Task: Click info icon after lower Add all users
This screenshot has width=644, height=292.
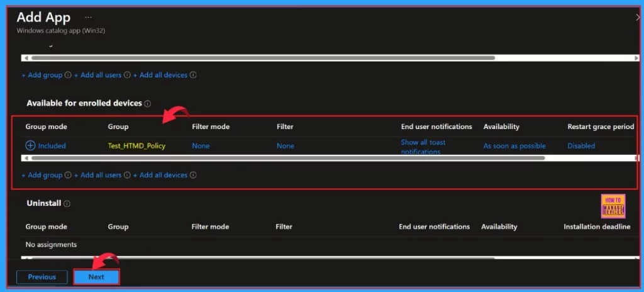Action: 127,175
